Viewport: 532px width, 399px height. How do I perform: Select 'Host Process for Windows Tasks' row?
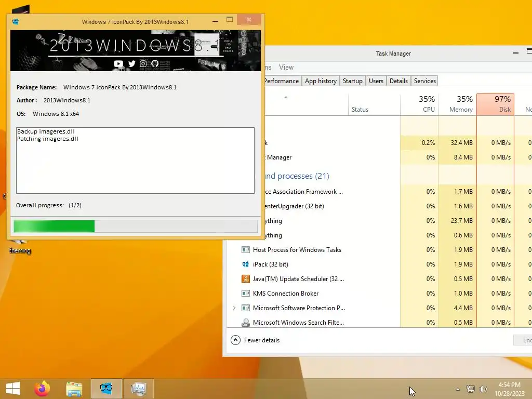point(380,250)
